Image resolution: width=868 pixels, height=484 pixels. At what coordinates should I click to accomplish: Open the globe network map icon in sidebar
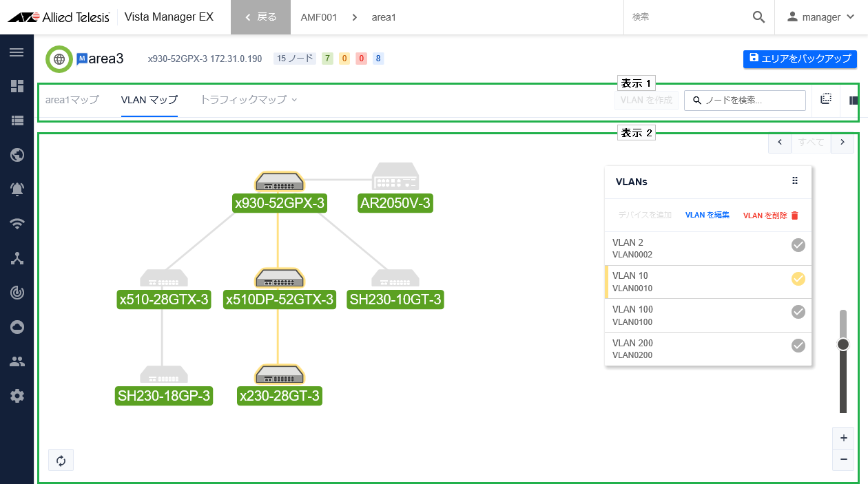coord(17,155)
